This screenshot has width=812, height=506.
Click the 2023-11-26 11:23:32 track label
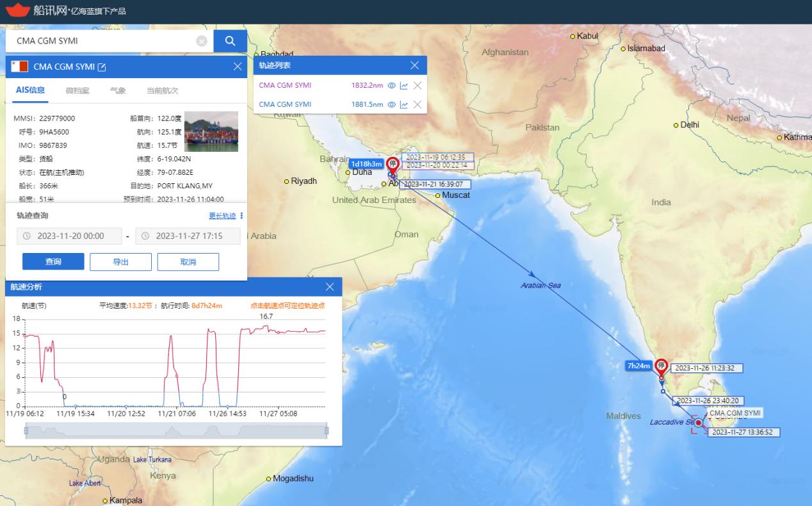(x=708, y=368)
